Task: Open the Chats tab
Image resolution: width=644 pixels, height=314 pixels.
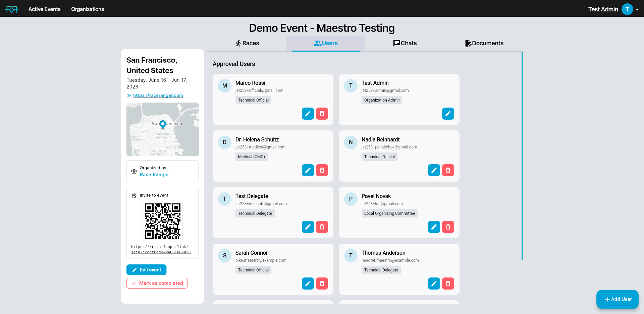Action: pyautogui.click(x=405, y=43)
